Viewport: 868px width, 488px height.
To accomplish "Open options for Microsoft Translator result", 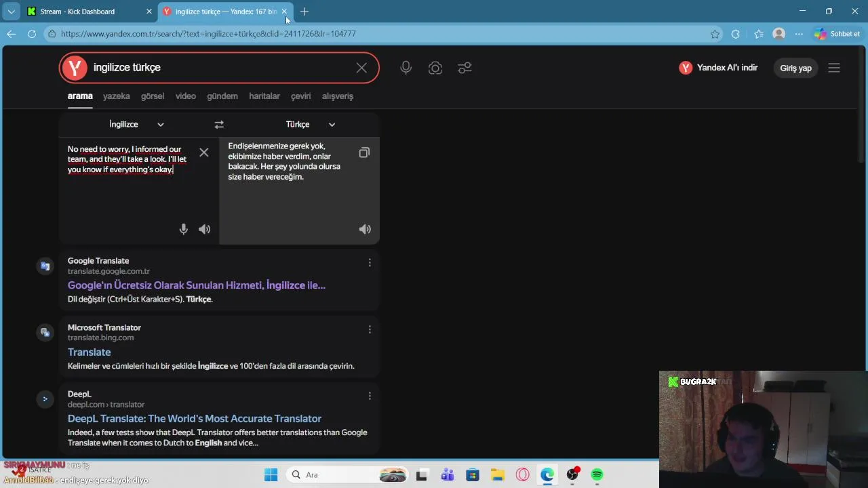I will [x=370, y=329].
